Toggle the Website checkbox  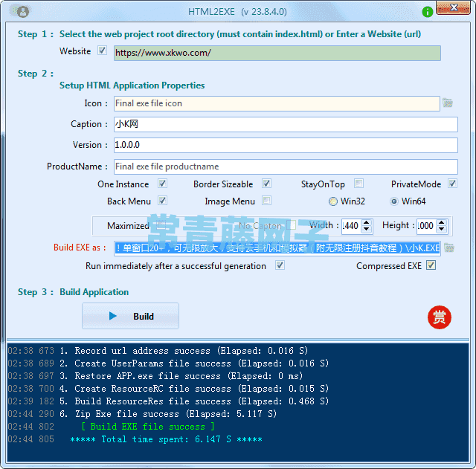tap(102, 50)
